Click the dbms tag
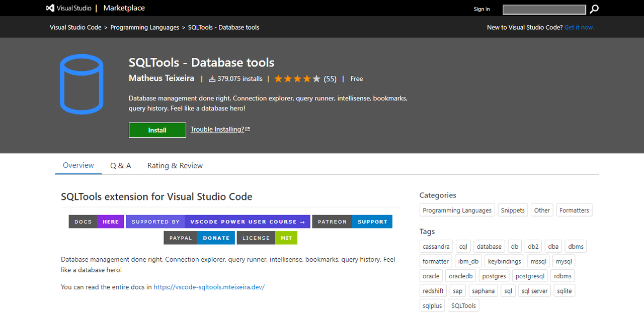Screen dimensions: 644x313 point(576,247)
